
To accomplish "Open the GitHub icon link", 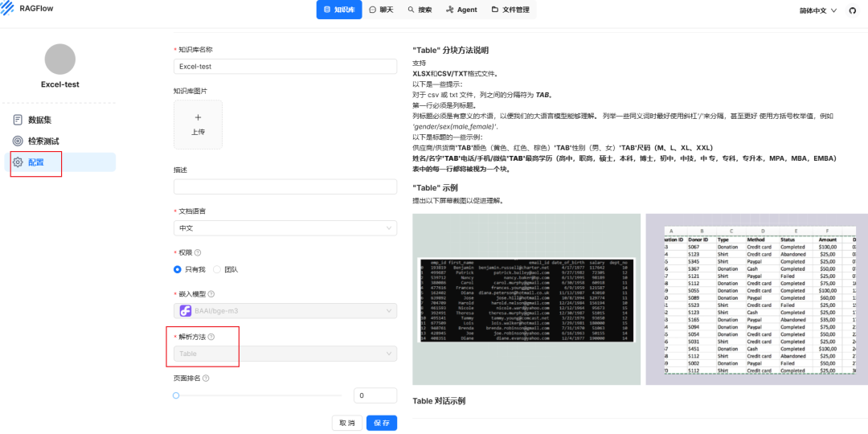I will click(x=853, y=10).
